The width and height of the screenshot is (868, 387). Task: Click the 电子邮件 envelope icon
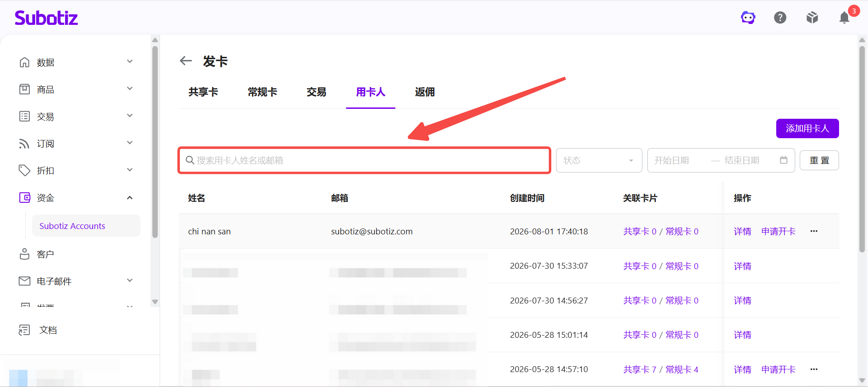(x=24, y=281)
